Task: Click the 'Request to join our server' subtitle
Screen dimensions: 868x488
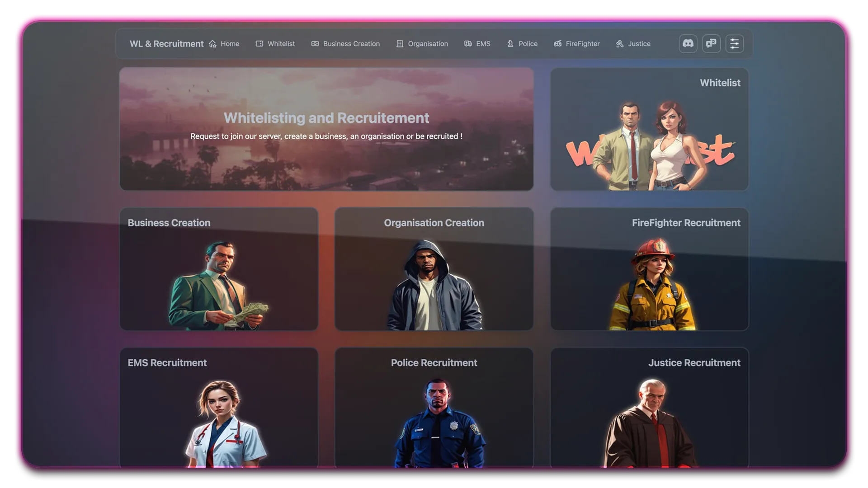Action: (326, 136)
